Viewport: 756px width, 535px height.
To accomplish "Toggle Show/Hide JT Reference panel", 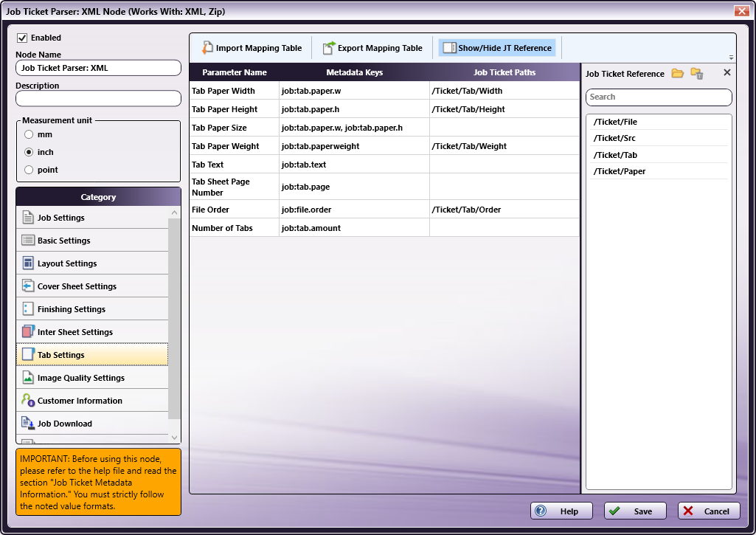I will click(497, 48).
